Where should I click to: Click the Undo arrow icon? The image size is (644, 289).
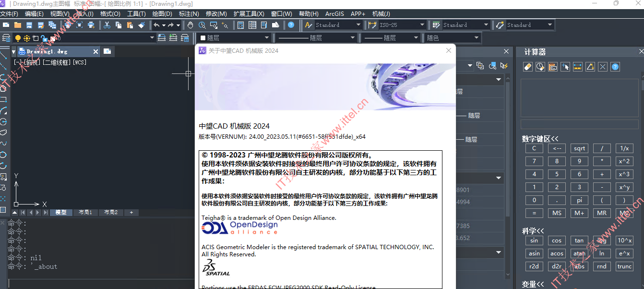(156, 25)
